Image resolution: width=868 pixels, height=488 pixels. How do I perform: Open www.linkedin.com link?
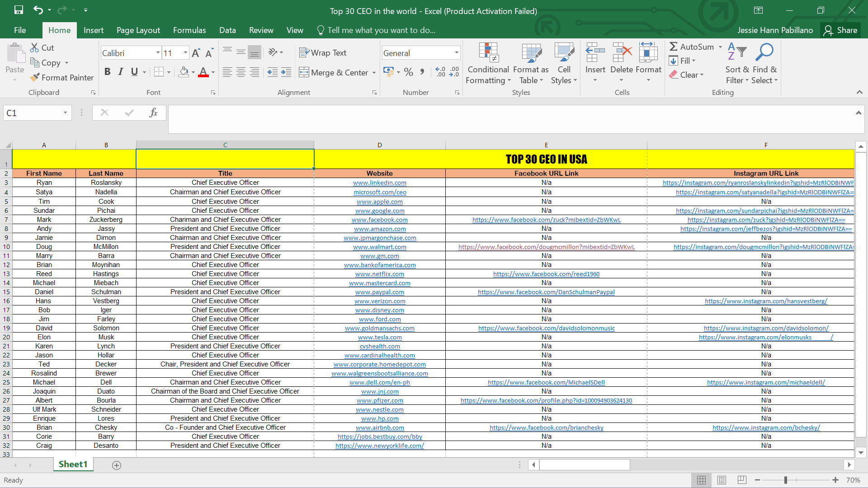(380, 183)
